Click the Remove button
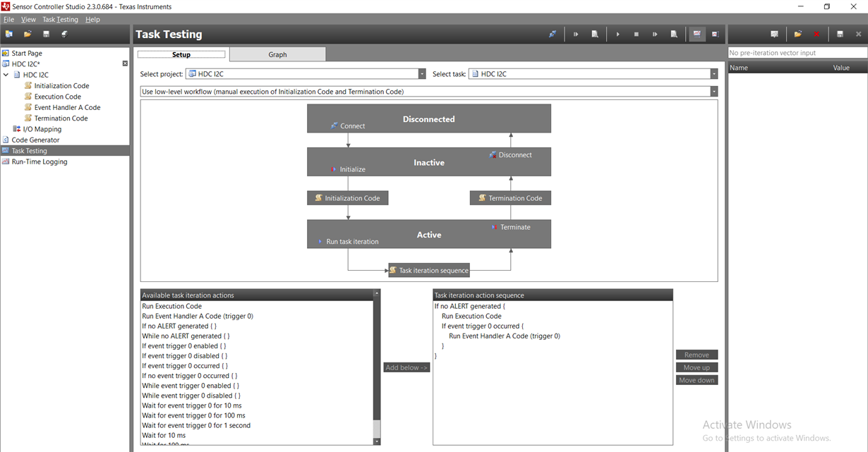The image size is (868, 452). point(697,355)
